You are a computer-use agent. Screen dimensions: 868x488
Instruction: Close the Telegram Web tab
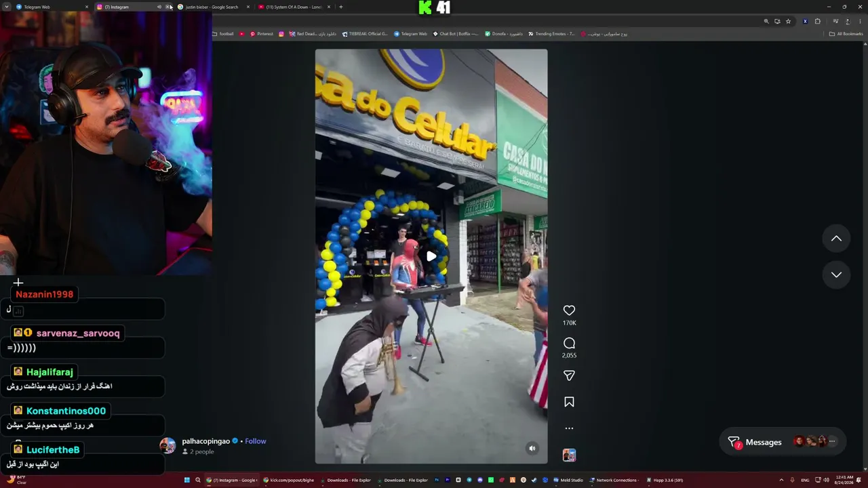coord(87,7)
